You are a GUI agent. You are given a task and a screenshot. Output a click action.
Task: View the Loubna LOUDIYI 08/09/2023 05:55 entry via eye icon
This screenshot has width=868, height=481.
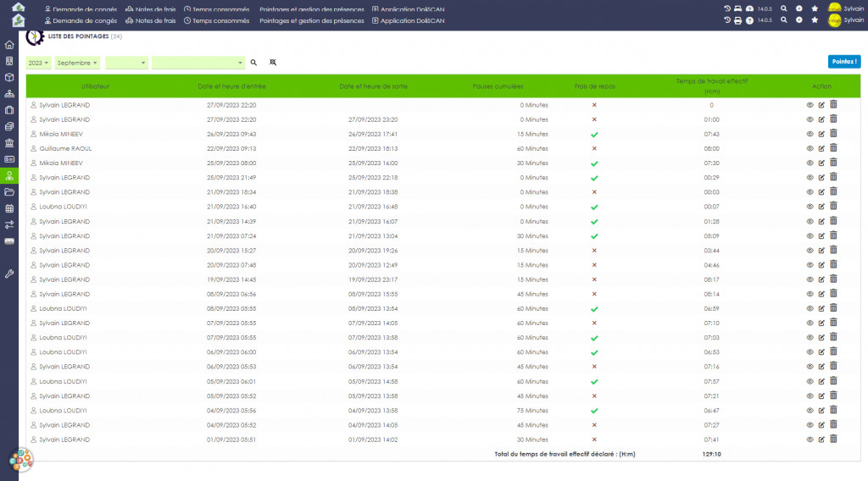[x=810, y=308]
